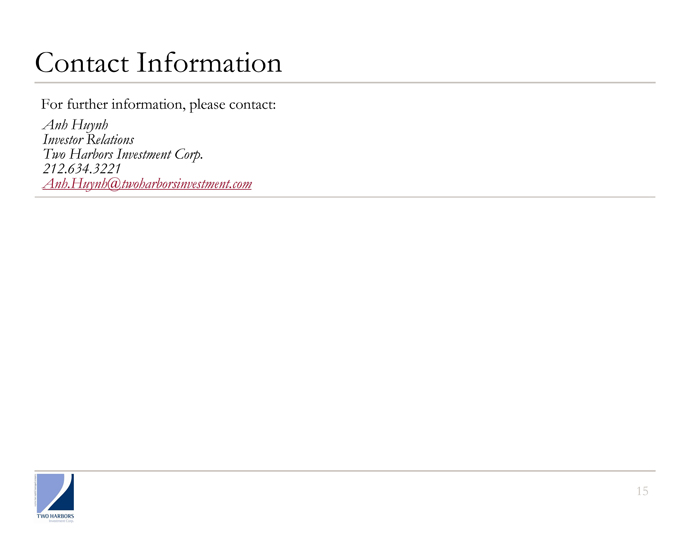Click the divider line beneath the email address

point(345,197)
